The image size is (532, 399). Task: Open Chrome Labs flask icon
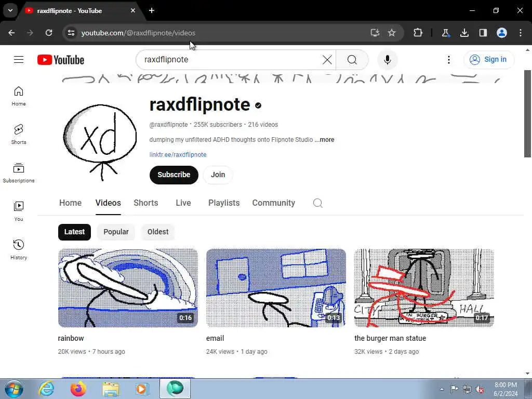pyautogui.click(x=445, y=33)
